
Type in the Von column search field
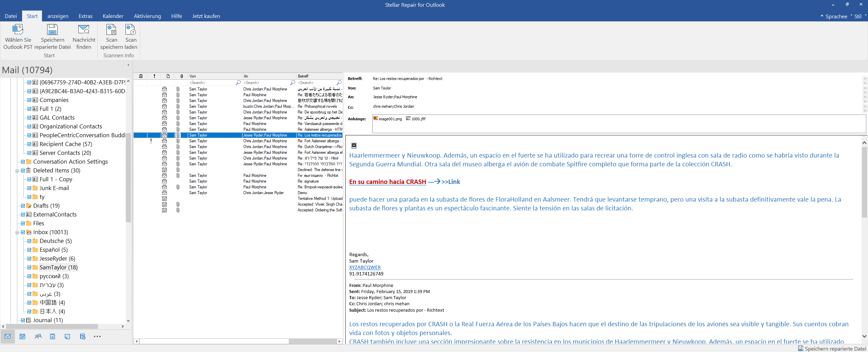[212, 83]
